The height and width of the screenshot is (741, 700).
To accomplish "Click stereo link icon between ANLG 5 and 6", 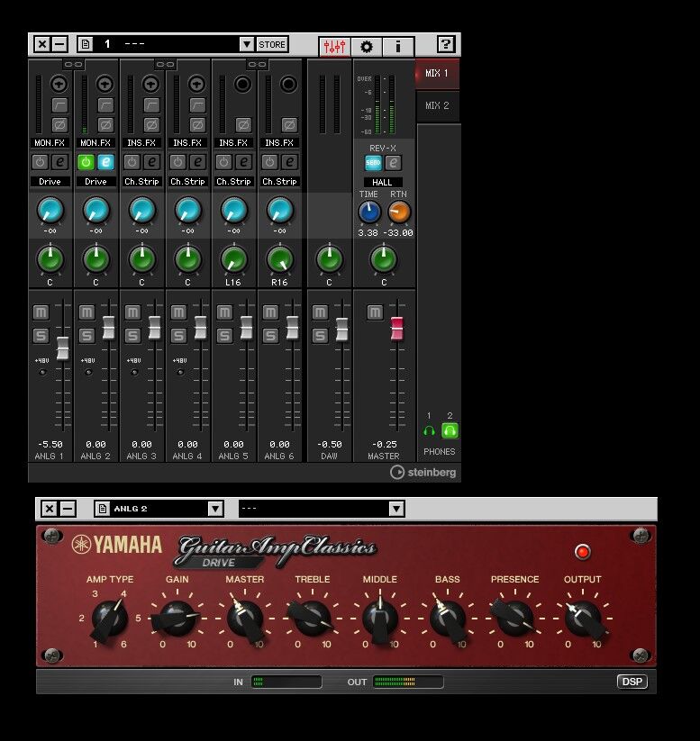I will click(257, 64).
